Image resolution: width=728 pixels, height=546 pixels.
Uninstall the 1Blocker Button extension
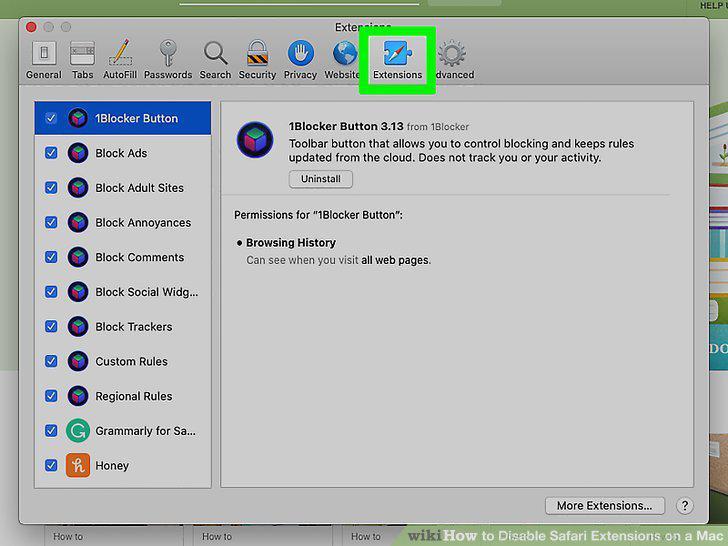click(321, 179)
